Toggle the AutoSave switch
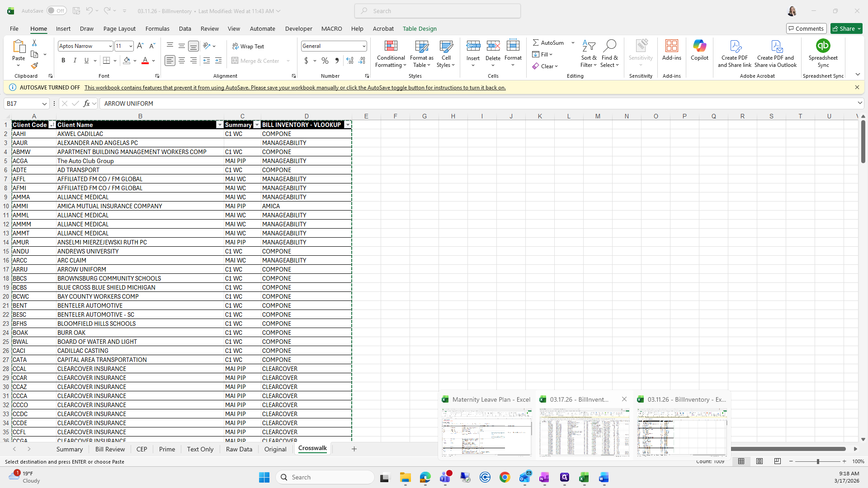This screenshot has height=488, width=868. coord(57,11)
